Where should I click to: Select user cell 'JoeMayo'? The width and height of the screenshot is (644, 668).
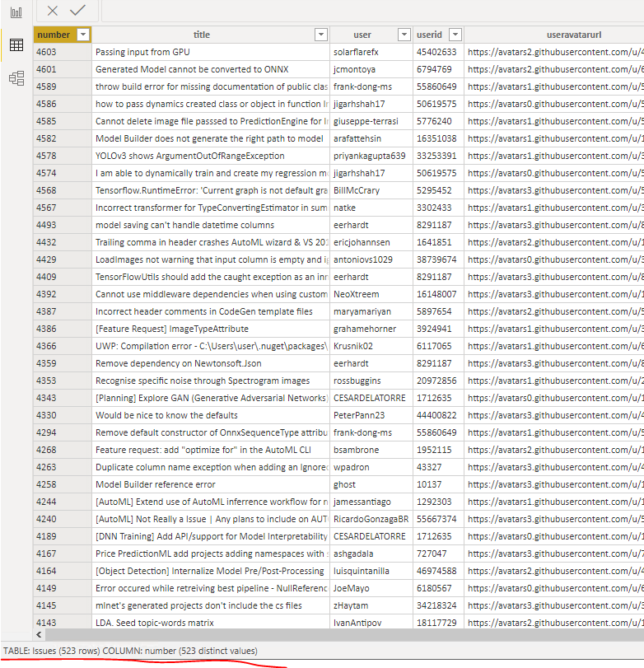[x=371, y=588]
